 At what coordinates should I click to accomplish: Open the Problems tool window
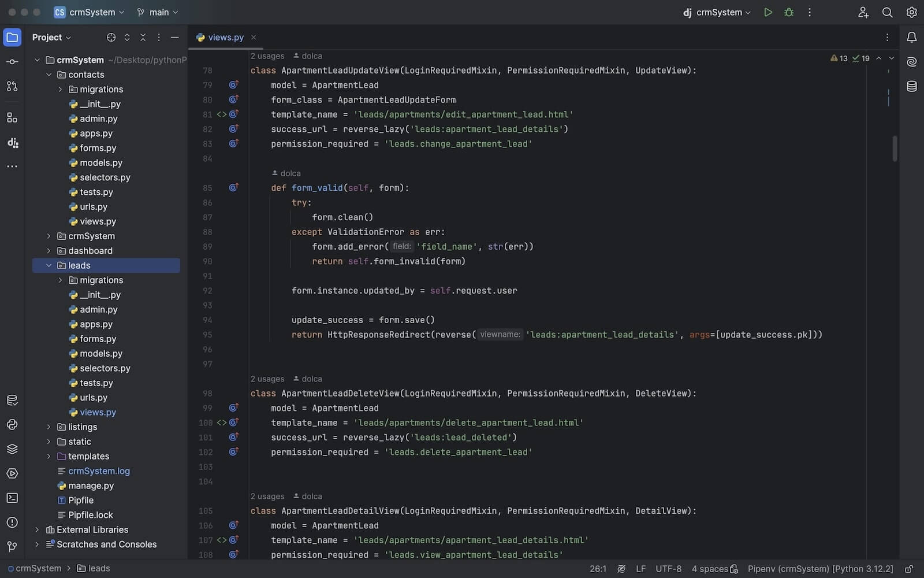(12, 522)
